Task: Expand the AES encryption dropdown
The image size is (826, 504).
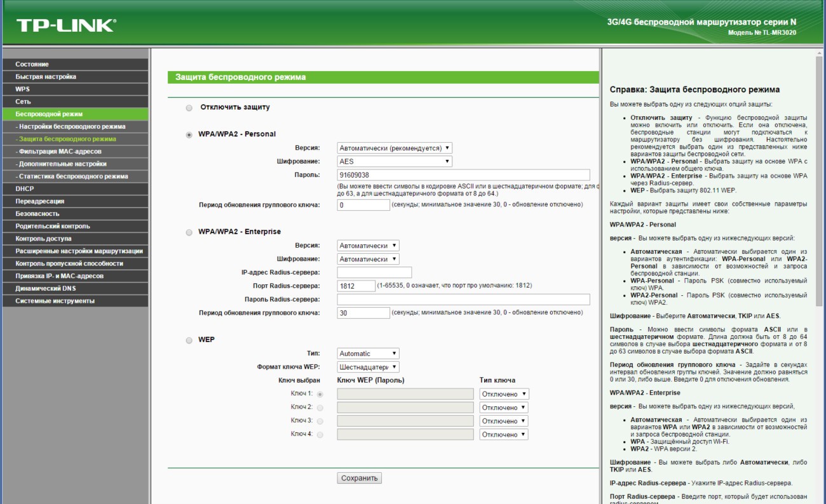Action: (x=395, y=161)
